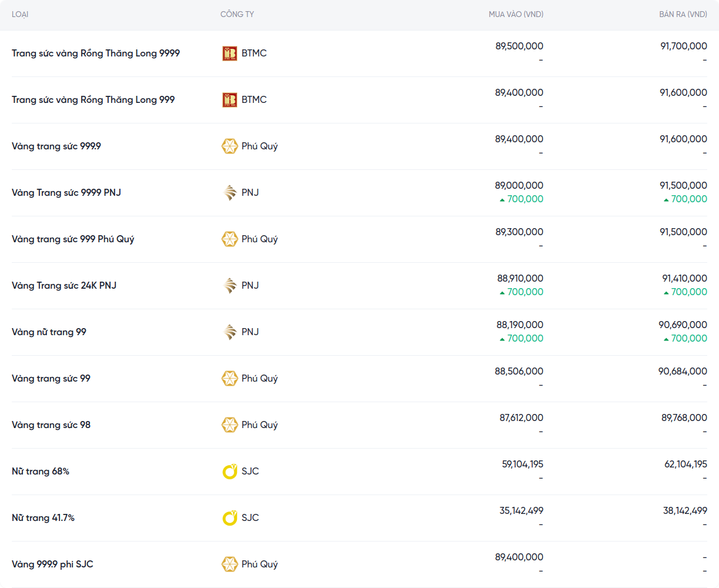This screenshot has height=588, width=719.
Task: Open Trang sức vàng Rồng Thăng Long 9999
Action: coord(96,54)
